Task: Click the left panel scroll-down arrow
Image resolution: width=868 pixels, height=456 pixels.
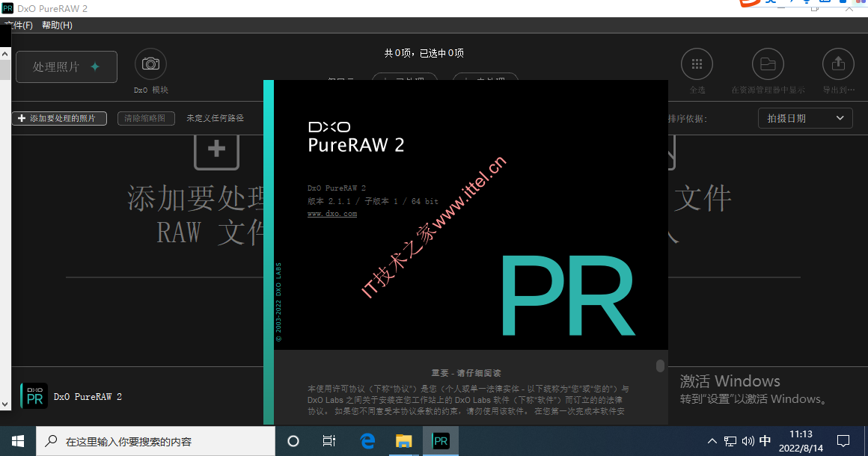Action: tap(5, 404)
